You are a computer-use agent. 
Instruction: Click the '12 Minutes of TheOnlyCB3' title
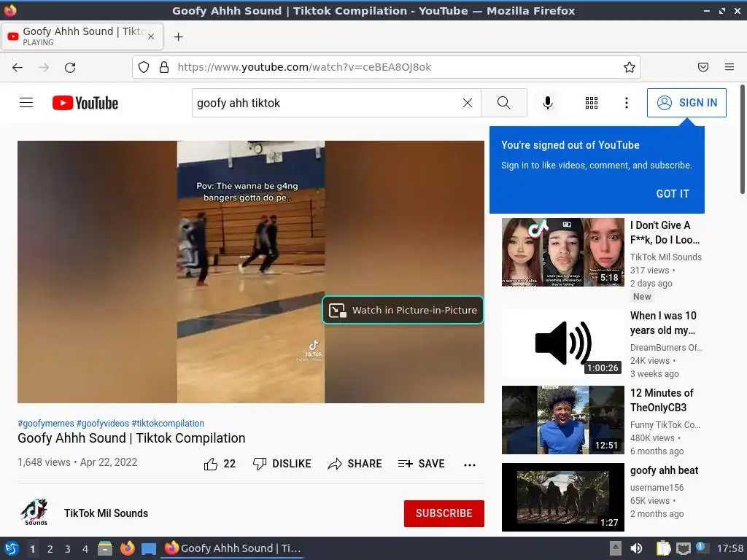[x=662, y=400]
